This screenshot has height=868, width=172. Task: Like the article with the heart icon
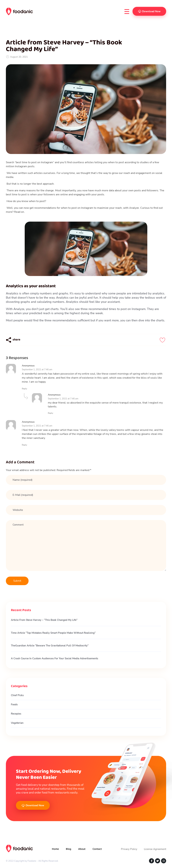(x=162, y=340)
